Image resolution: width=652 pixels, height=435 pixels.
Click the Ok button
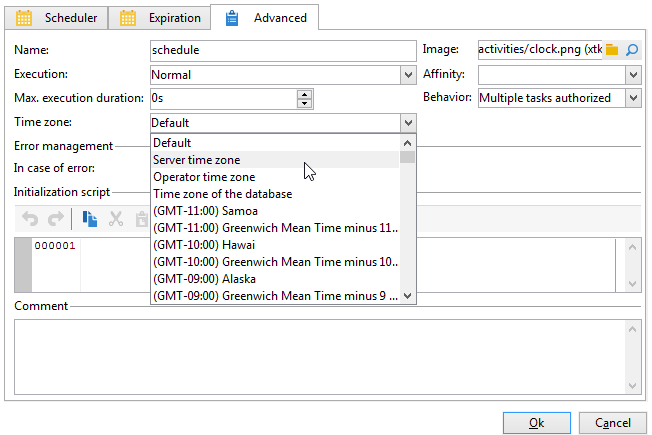coord(536,423)
